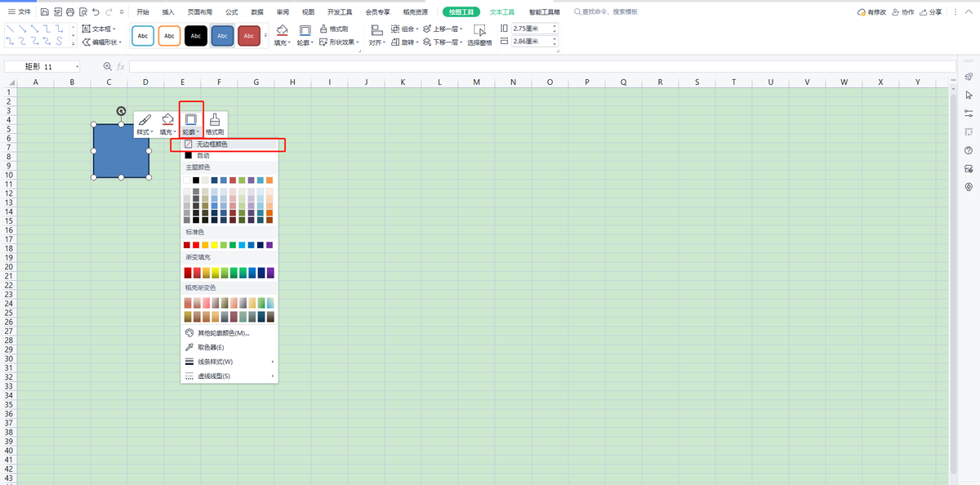Image resolution: width=980 pixels, height=485 pixels.
Task: Click the zoom magnifier icon beside formula bar
Action: click(107, 66)
